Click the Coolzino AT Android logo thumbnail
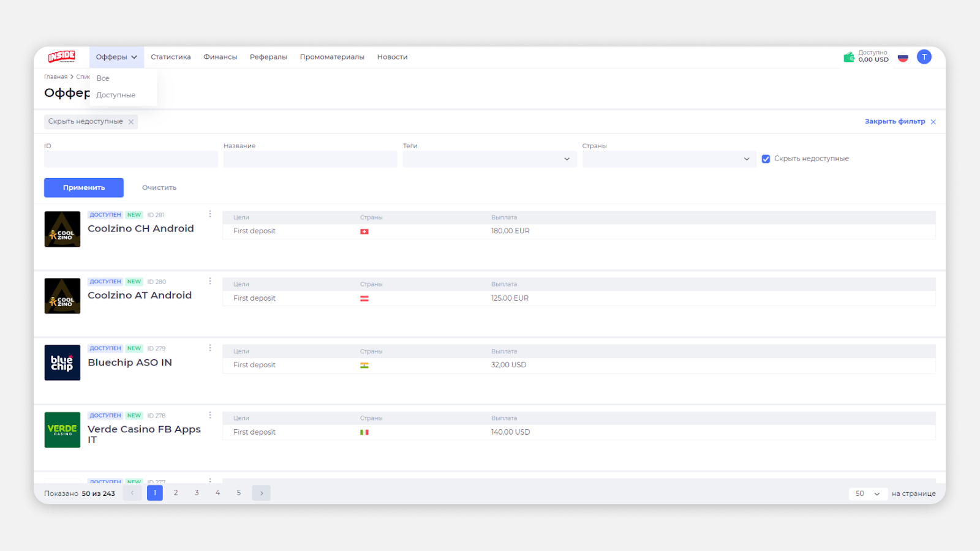980x551 pixels. click(x=62, y=296)
